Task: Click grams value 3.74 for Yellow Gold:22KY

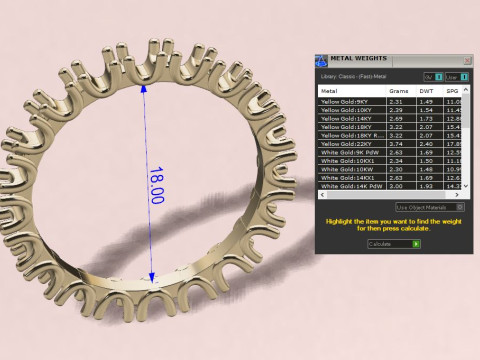Action: point(396,144)
